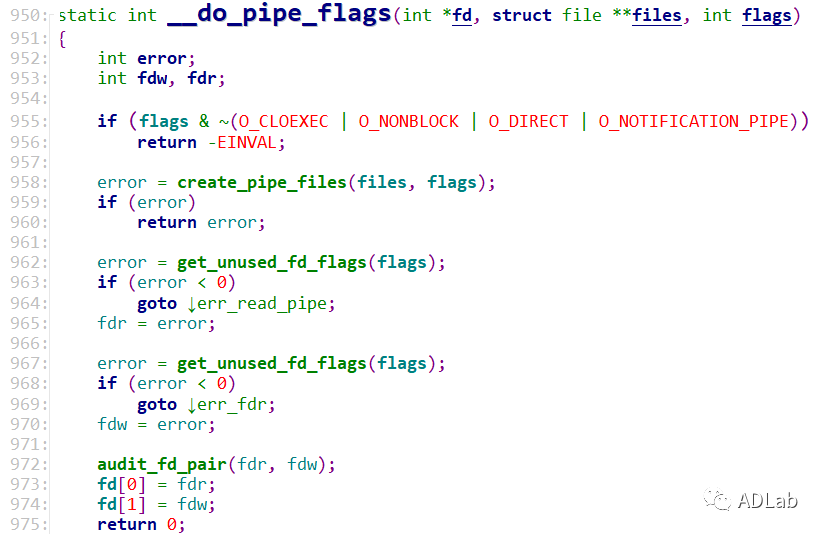Click line number 958

(x=25, y=182)
